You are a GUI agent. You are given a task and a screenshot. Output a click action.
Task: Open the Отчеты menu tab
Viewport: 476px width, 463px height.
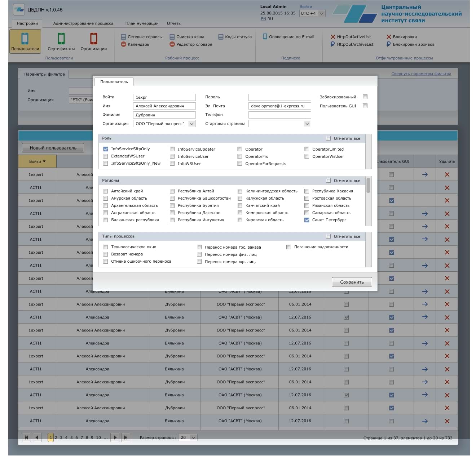(174, 23)
